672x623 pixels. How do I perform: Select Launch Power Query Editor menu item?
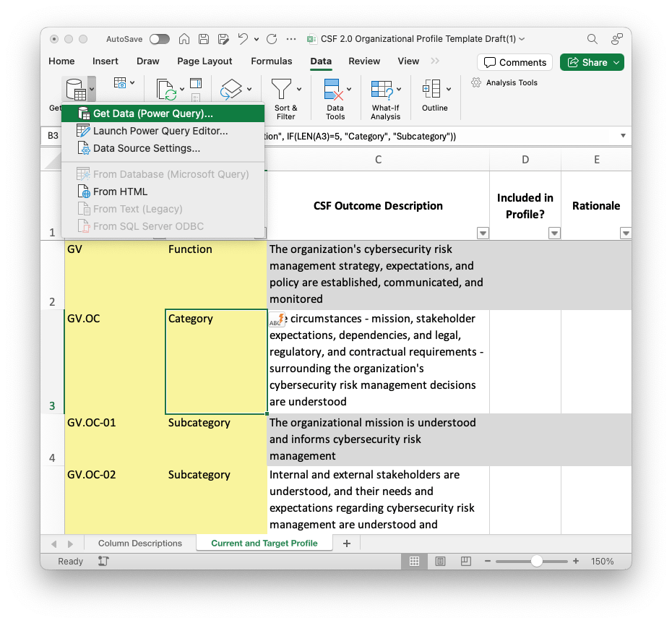tap(160, 131)
